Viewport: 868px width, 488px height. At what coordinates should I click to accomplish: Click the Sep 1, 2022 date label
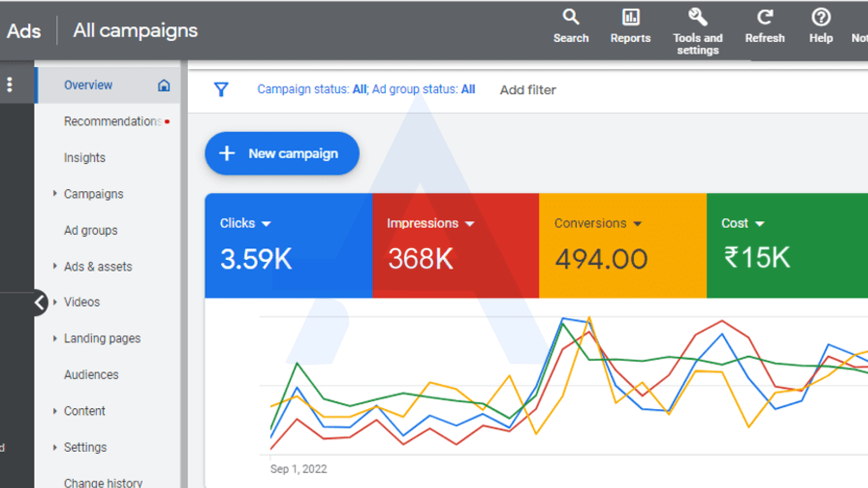click(x=298, y=469)
